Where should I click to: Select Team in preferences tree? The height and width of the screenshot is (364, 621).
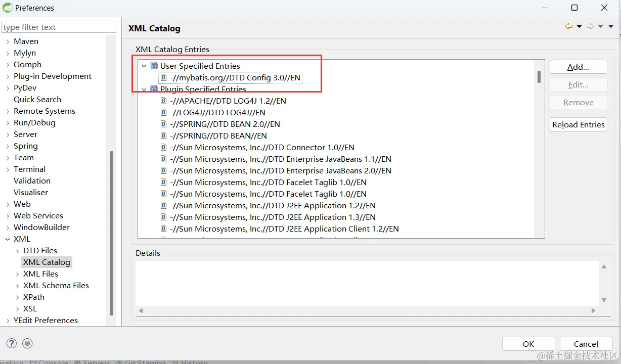(x=24, y=157)
